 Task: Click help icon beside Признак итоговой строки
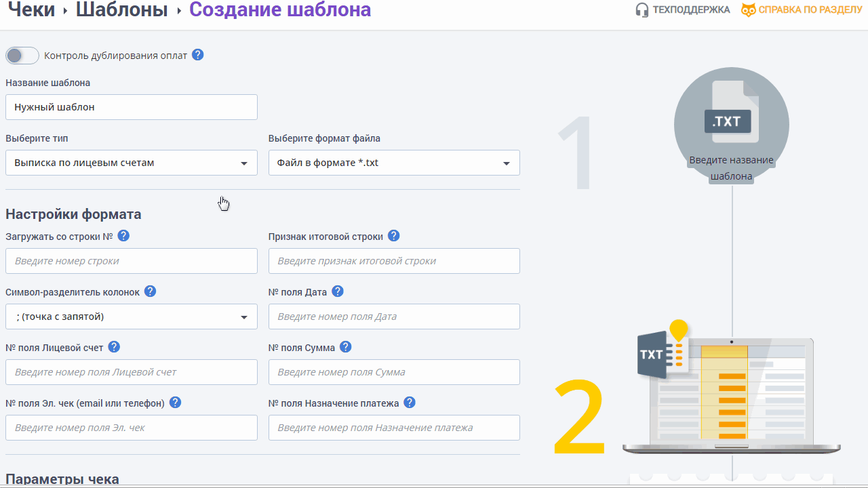click(393, 236)
